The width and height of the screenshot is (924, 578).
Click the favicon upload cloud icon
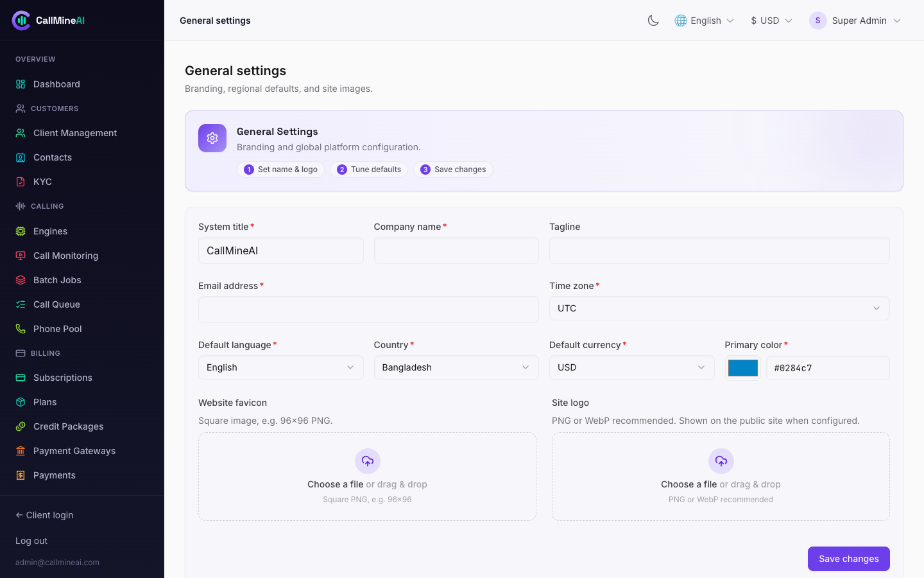368,461
